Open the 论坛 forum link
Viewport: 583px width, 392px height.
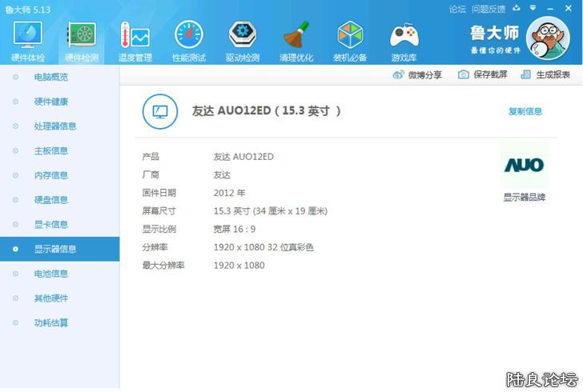pyautogui.click(x=457, y=9)
